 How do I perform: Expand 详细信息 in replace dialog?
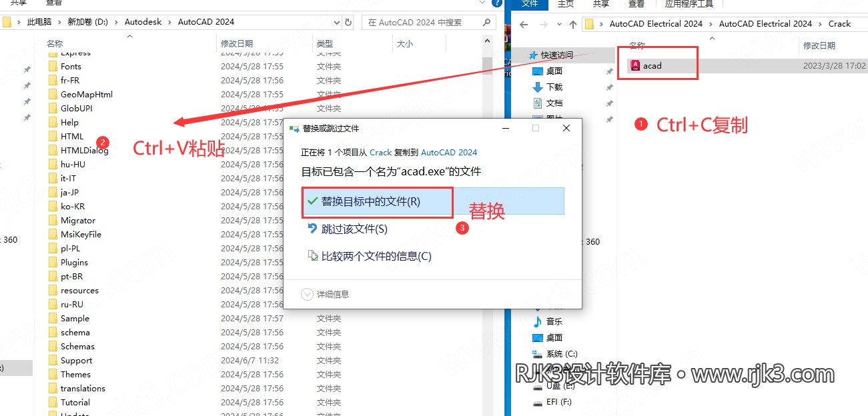[326, 294]
